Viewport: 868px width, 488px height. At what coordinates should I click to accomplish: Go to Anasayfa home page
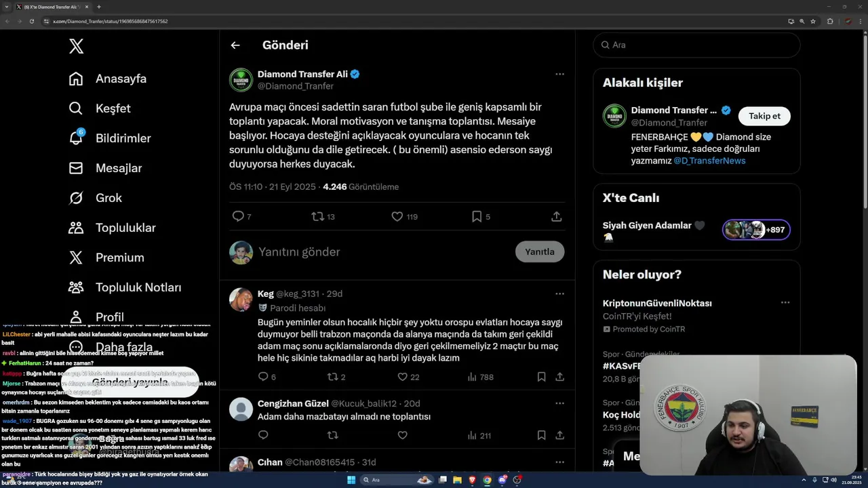(x=107, y=79)
